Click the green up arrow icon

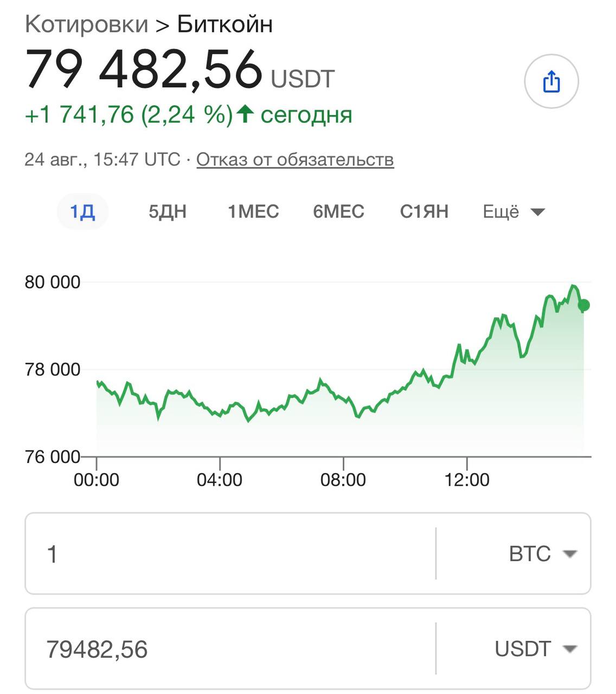(245, 114)
